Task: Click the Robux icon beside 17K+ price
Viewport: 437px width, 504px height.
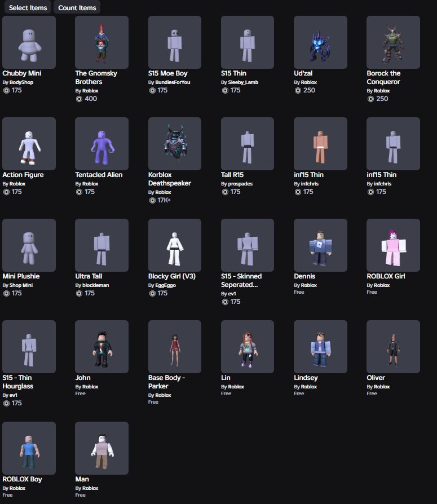Action: click(x=152, y=200)
